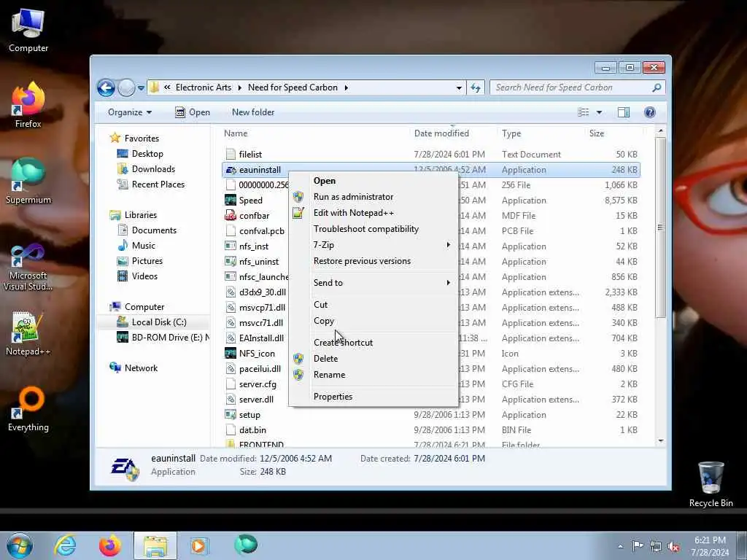Choose Copy in the context menu

click(373, 321)
